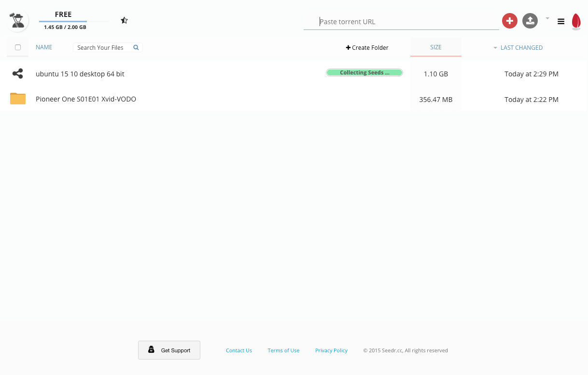
Task: Click the search magnifier icon
Action: (x=136, y=47)
